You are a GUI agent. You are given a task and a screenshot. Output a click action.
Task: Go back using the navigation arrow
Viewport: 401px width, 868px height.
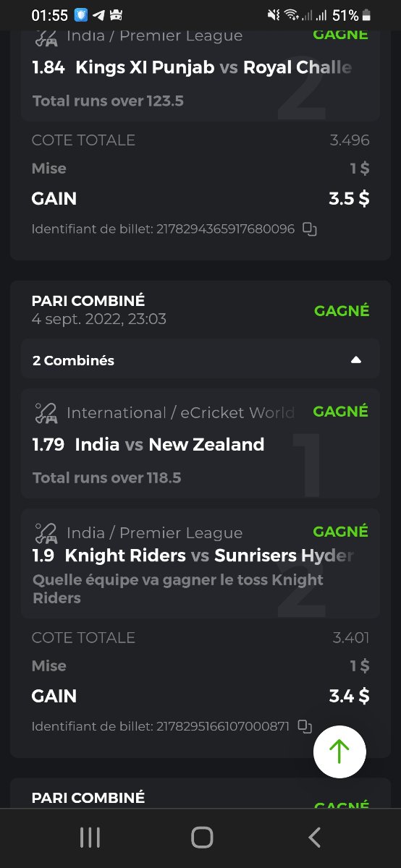pos(314,838)
